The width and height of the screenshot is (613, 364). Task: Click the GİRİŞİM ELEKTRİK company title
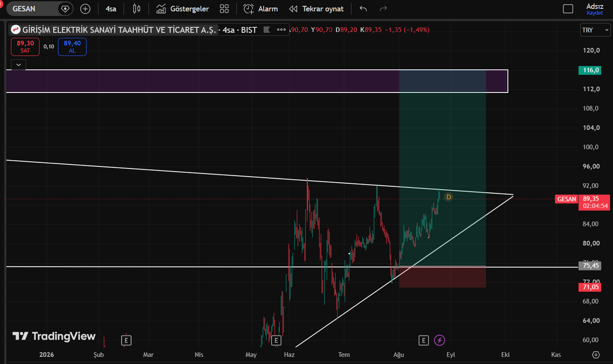(x=120, y=30)
